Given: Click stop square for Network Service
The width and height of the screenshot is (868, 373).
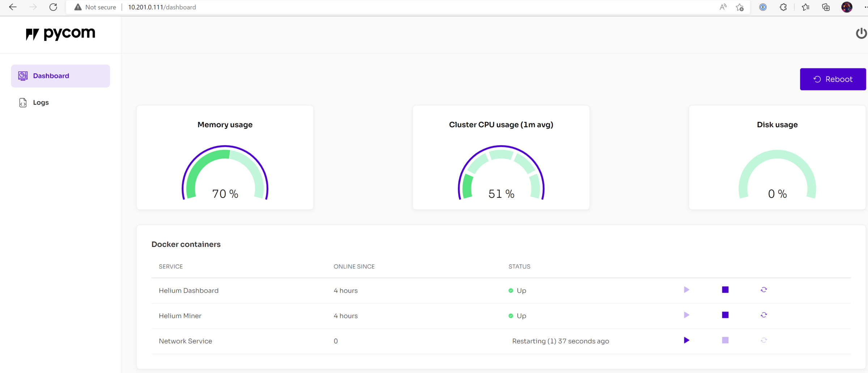Looking at the screenshot, I should 725,340.
